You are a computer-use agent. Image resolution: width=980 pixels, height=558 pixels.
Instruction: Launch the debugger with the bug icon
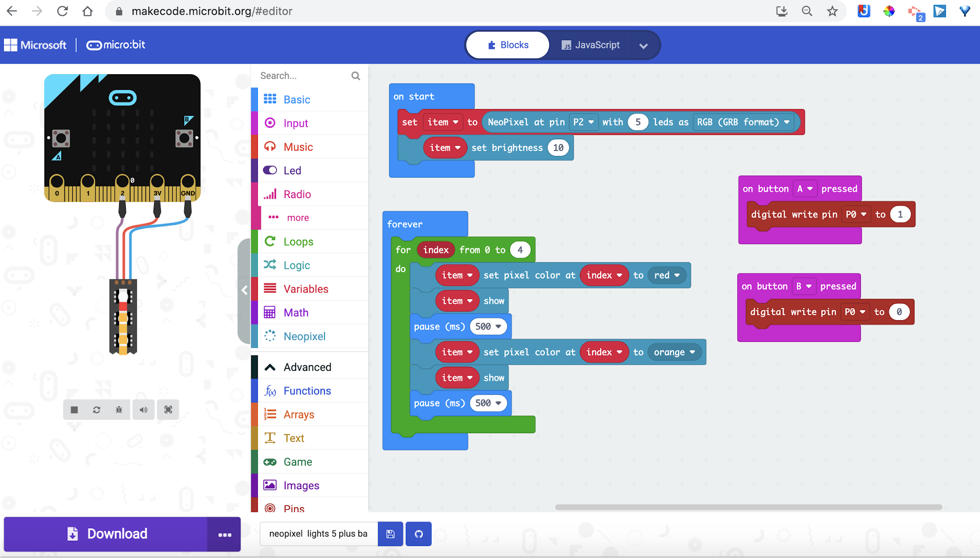120,410
